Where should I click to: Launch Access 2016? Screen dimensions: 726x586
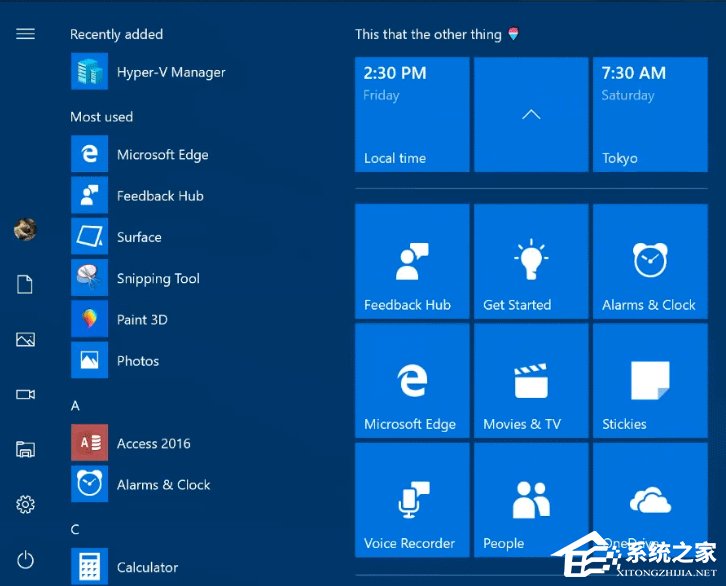click(x=131, y=443)
